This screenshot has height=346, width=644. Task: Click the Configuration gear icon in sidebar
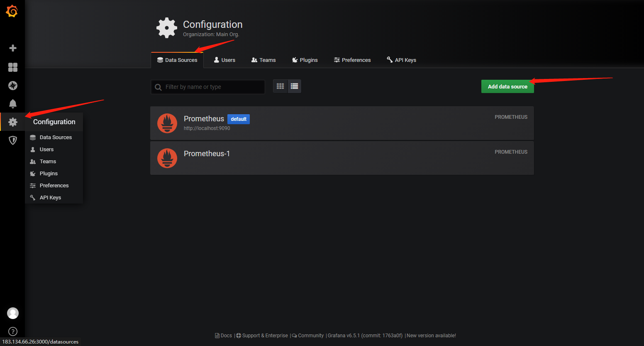(x=13, y=122)
